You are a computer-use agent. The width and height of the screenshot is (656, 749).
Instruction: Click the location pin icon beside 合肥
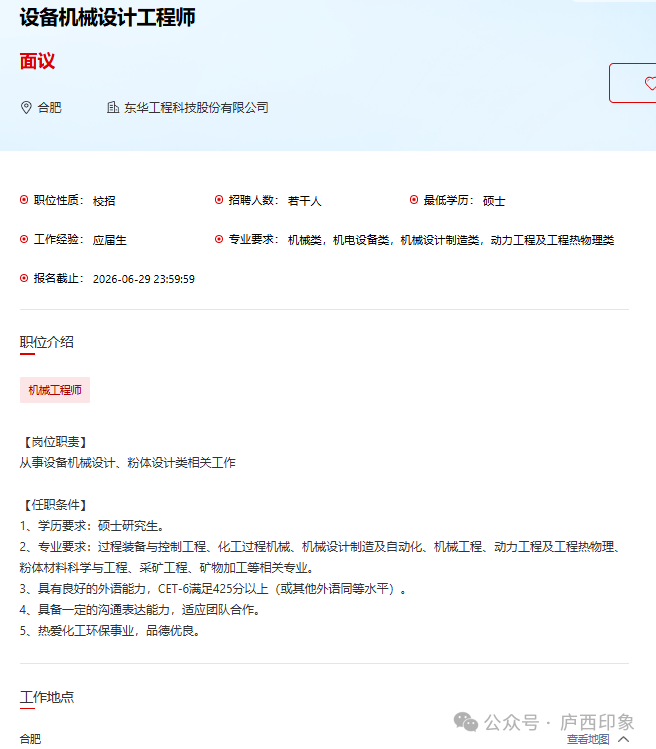click(26, 107)
